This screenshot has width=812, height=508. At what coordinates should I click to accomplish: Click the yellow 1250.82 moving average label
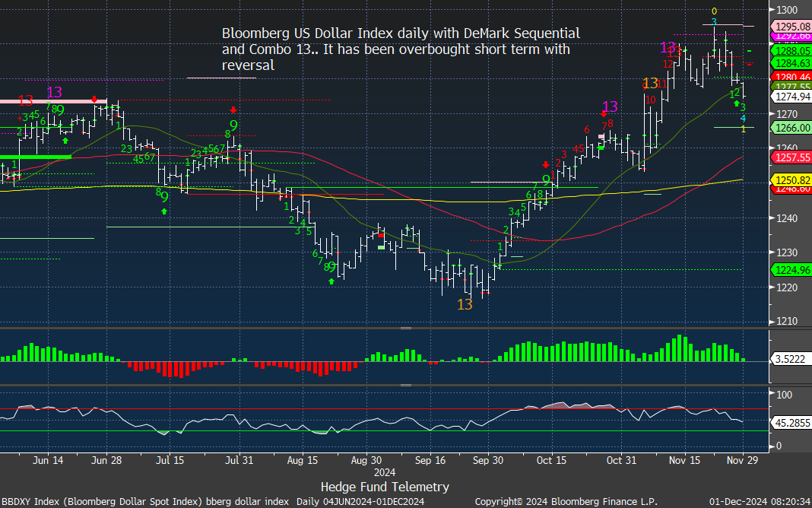pos(791,180)
